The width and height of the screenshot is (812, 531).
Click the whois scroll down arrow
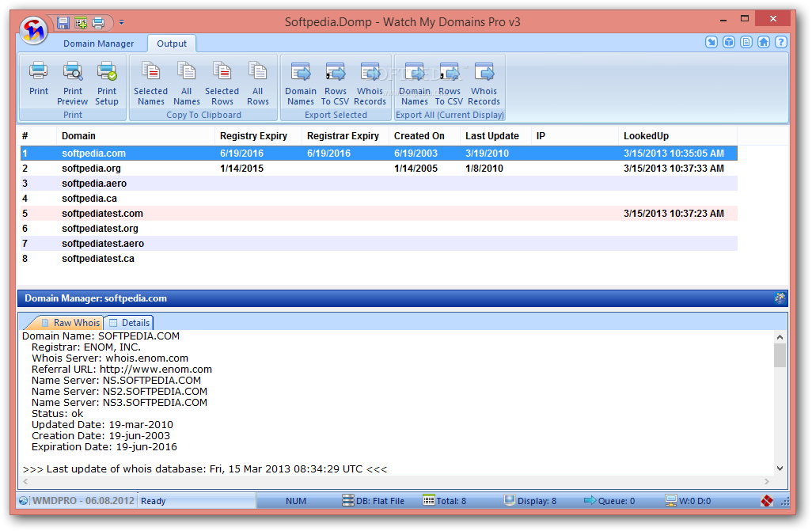click(780, 468)
